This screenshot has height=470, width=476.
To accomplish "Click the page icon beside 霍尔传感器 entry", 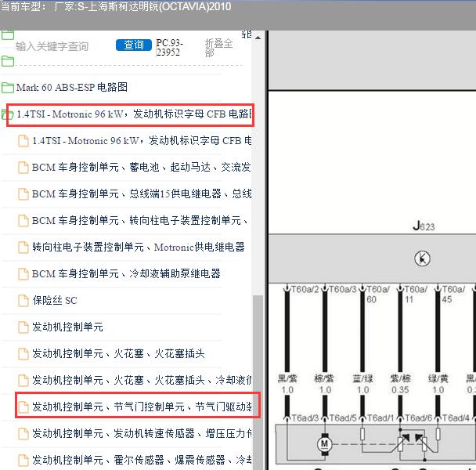I will pyautogui.click(x=23, y=461).
